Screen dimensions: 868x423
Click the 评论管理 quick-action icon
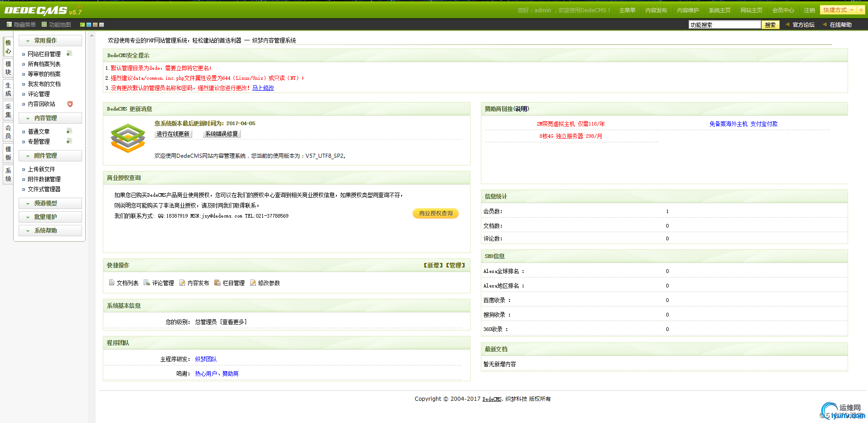[x=147, y=282]
